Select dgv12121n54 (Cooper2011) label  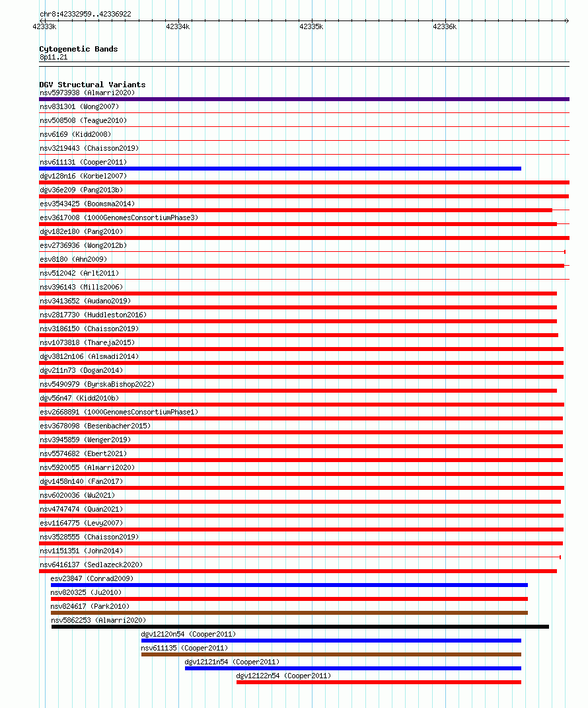pyautogui.click(x=233, y=662)
